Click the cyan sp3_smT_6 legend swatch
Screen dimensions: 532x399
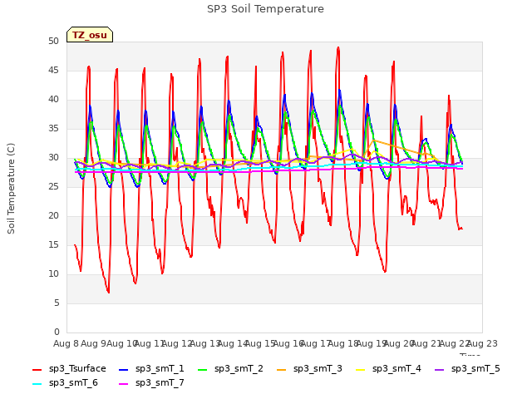37,384
